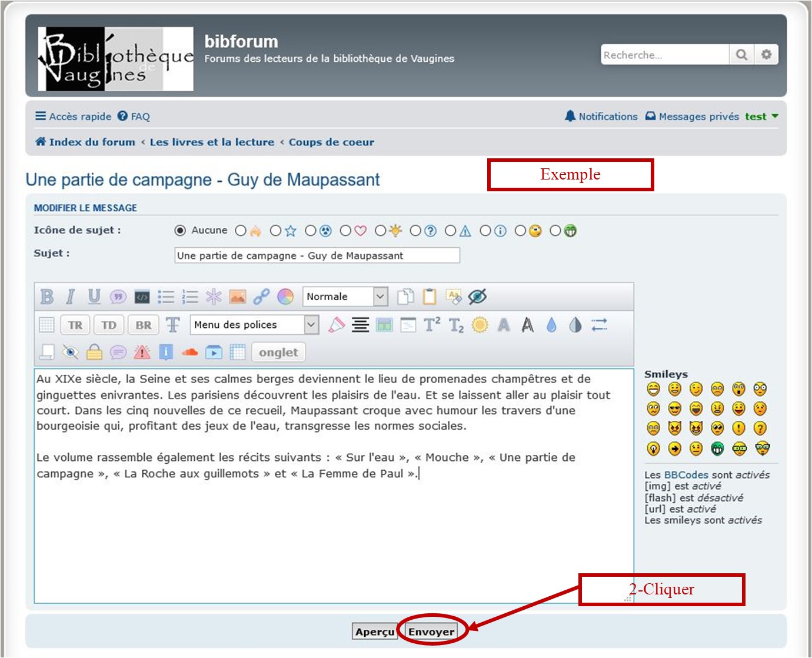The height and width of the screenshot is (658, 812).
Task: Select the star topic icon radio button
Action: coord(275,231)
